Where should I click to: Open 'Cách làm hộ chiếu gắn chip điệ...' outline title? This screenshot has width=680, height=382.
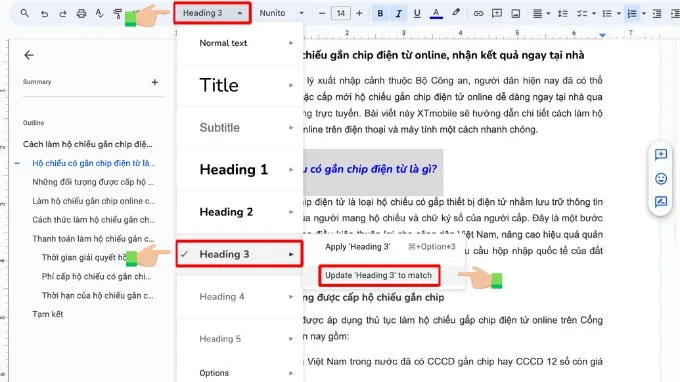[88, 144]
